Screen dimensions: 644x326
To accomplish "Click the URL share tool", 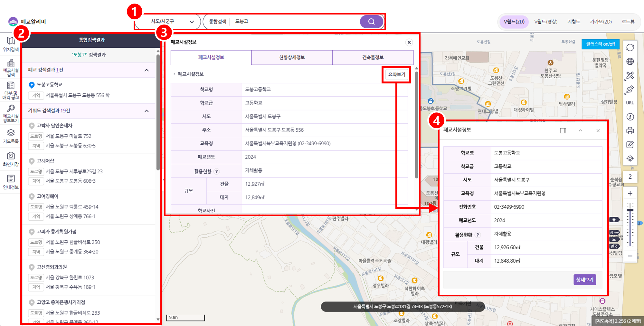I will 630,103.
